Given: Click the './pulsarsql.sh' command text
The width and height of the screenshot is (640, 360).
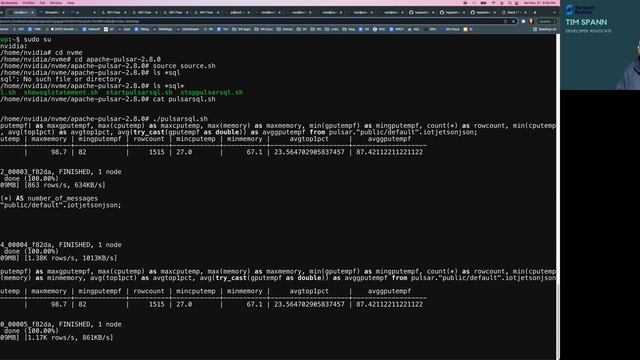Looking at the screenshot, I should coord(180,119).
